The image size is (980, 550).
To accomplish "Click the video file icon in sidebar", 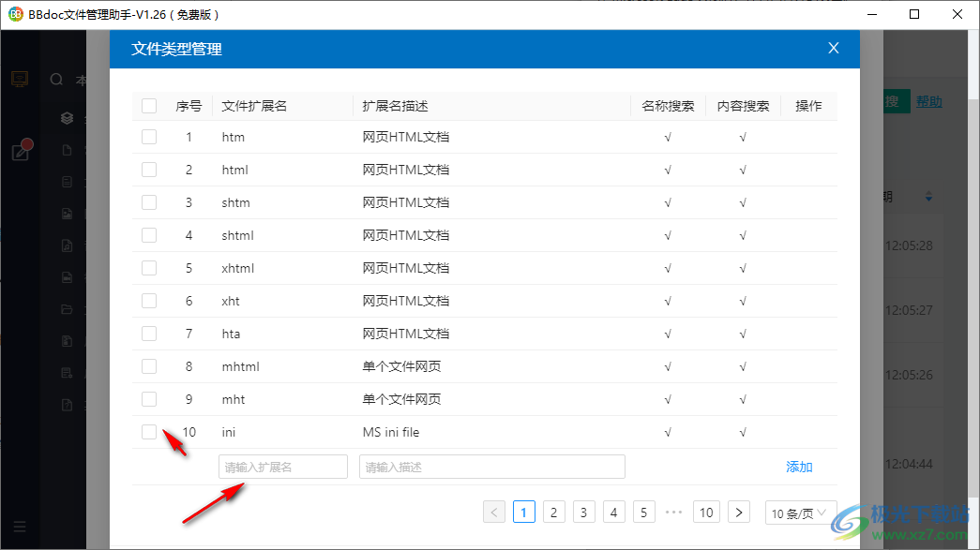I will pos(67,277).
